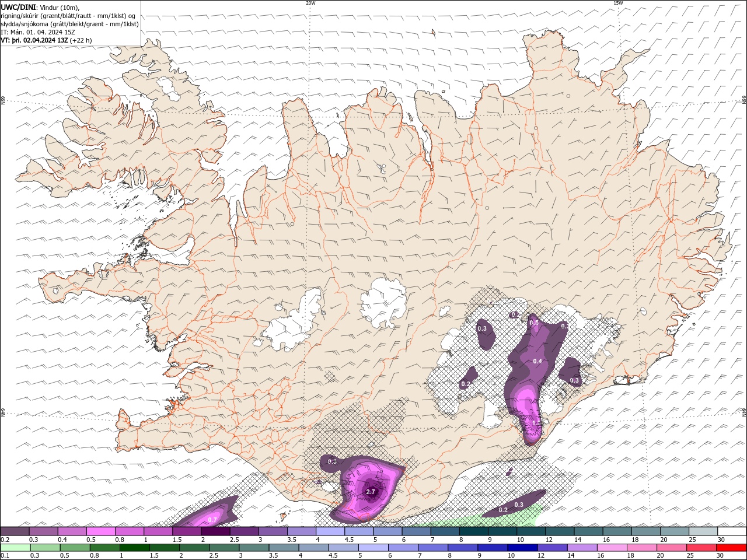
Task: Click the 0.5 precipitation value on the map
Action: point(534,323)
